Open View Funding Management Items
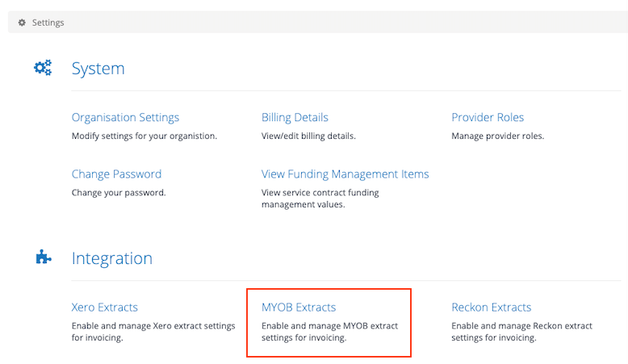The image size is (628, 364). [345, 174]
